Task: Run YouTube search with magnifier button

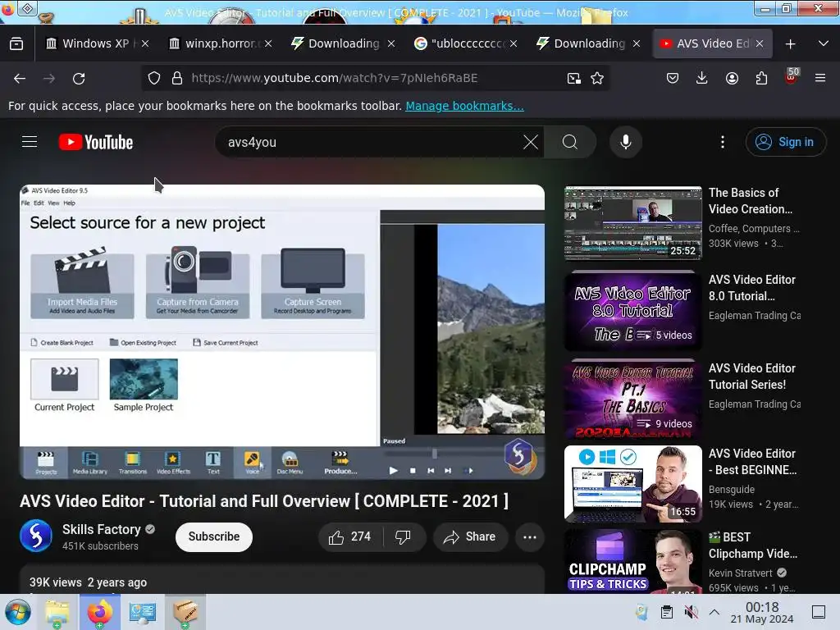Action: tap(570, 143)
